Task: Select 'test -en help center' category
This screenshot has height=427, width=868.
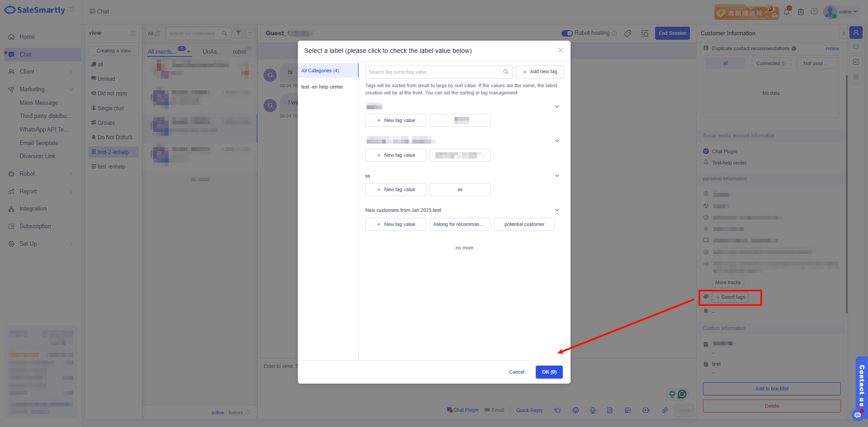Action: click(x=322, y=87)
